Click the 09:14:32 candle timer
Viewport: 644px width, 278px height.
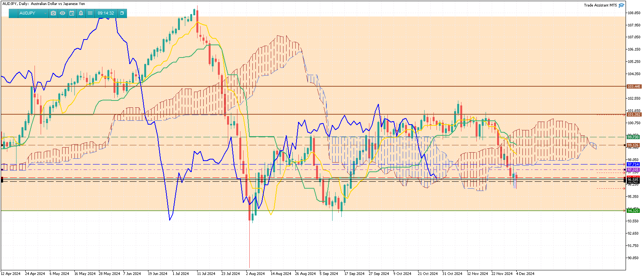click(x=106, y=13)
